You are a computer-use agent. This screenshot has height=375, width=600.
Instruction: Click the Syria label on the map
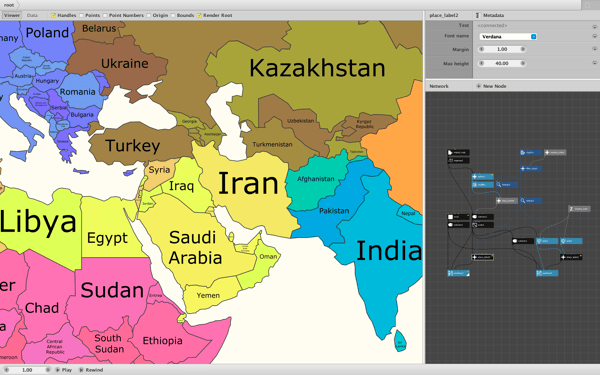tap(159, 170)
